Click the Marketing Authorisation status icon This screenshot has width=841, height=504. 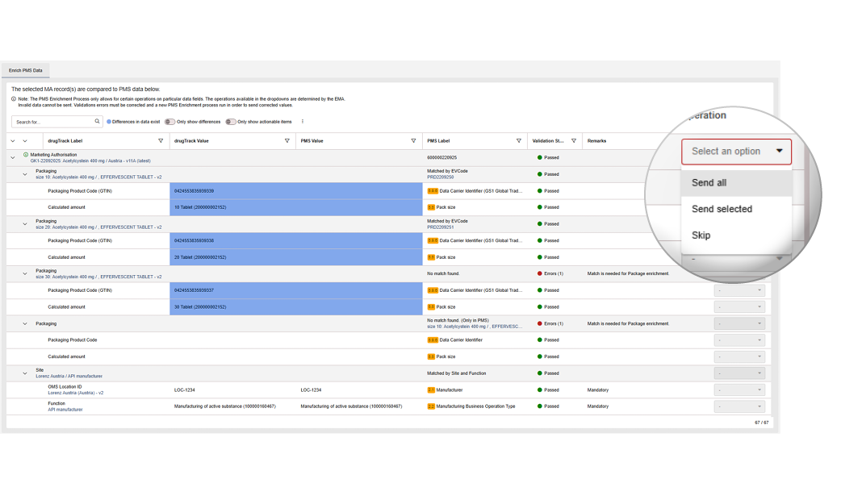26,155
